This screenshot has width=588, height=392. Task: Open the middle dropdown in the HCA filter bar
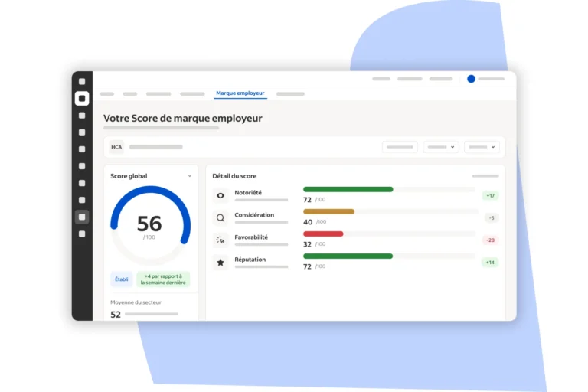pos(441,147)
